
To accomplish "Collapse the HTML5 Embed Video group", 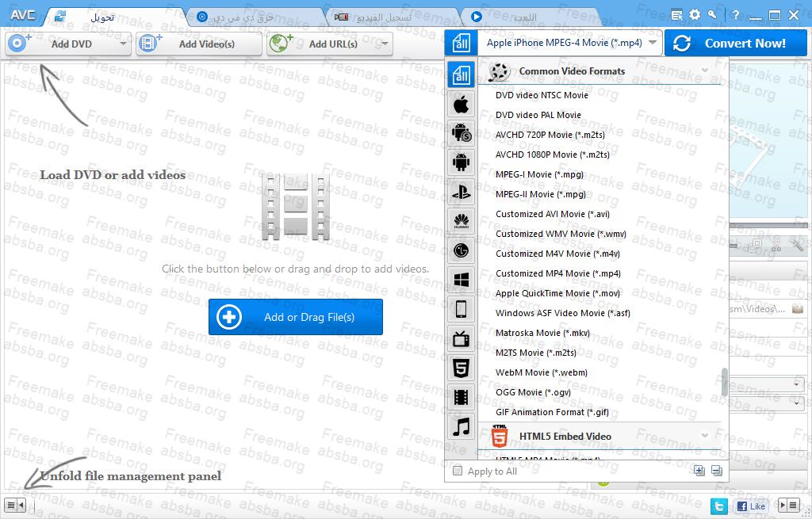I will pyautogui.click(x=705, y=435).
